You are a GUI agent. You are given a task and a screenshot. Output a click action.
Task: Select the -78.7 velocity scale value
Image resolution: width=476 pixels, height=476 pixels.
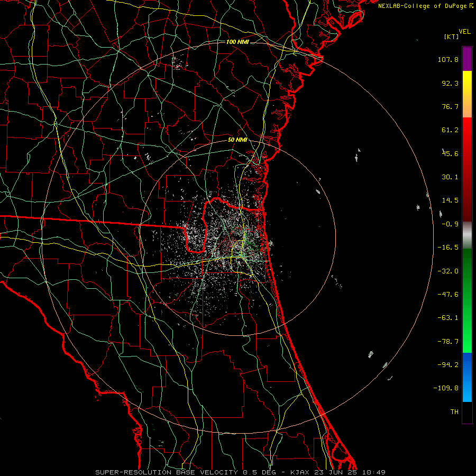tap(448, 342)
